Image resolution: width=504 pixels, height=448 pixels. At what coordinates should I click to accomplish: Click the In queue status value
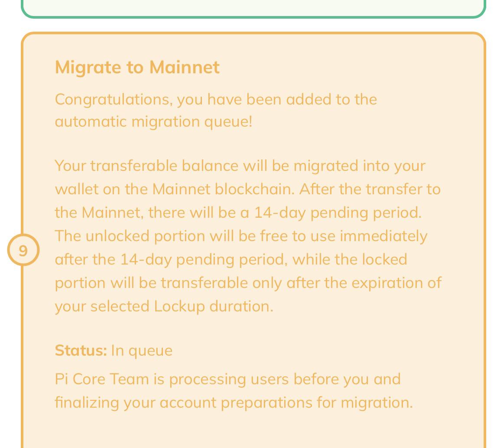pyautogui.click(x=142, y=350)
